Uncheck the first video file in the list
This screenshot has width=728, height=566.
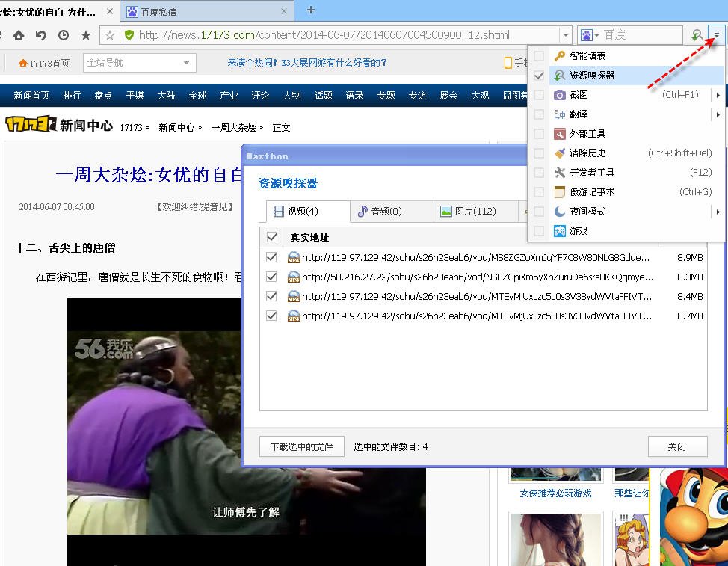[272, 259]
